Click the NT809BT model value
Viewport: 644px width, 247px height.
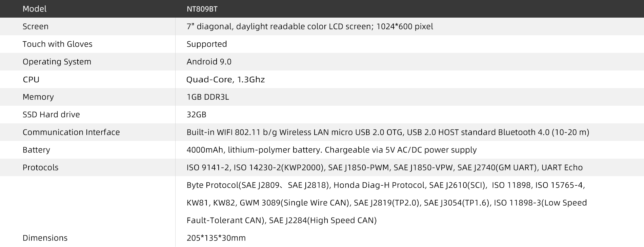point(202,9)
